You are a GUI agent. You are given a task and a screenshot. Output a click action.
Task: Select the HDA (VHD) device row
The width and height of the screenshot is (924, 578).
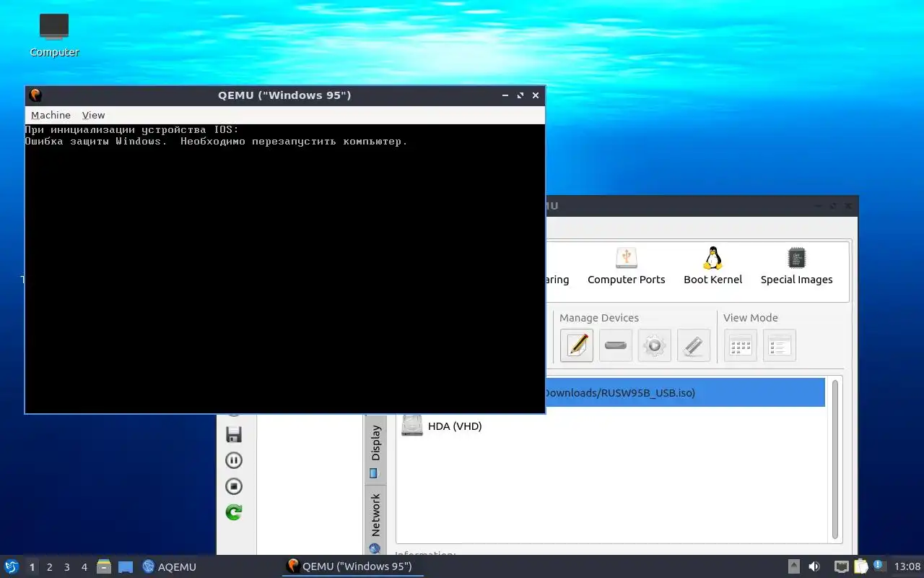click(x=611, y=426)
